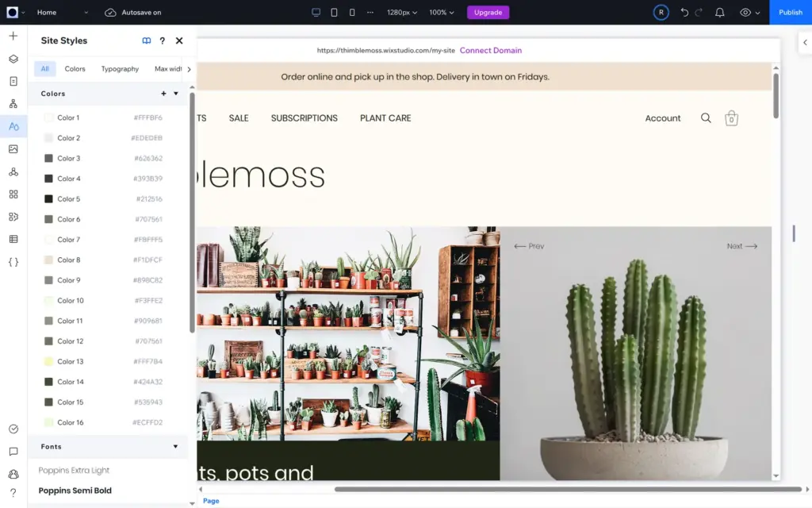Click the site search magnifier icon
Viewport: 812px width, 508px height.
coord(706,118)
